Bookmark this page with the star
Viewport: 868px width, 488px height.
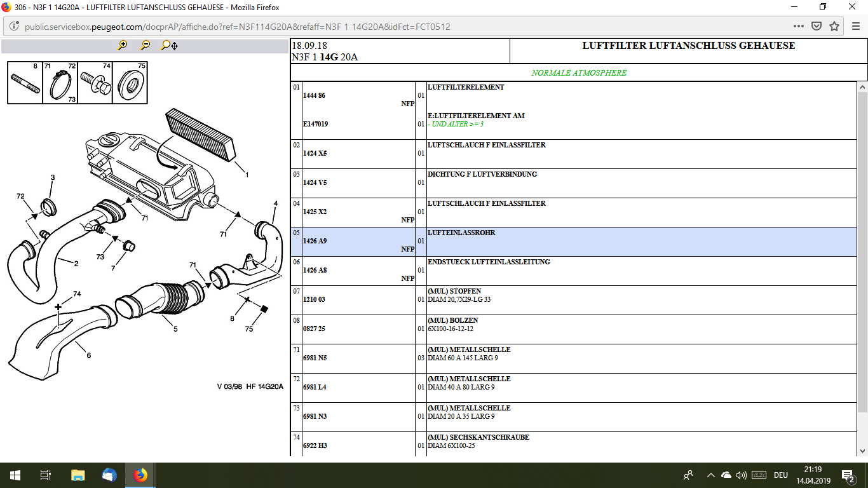coord(834,27)
